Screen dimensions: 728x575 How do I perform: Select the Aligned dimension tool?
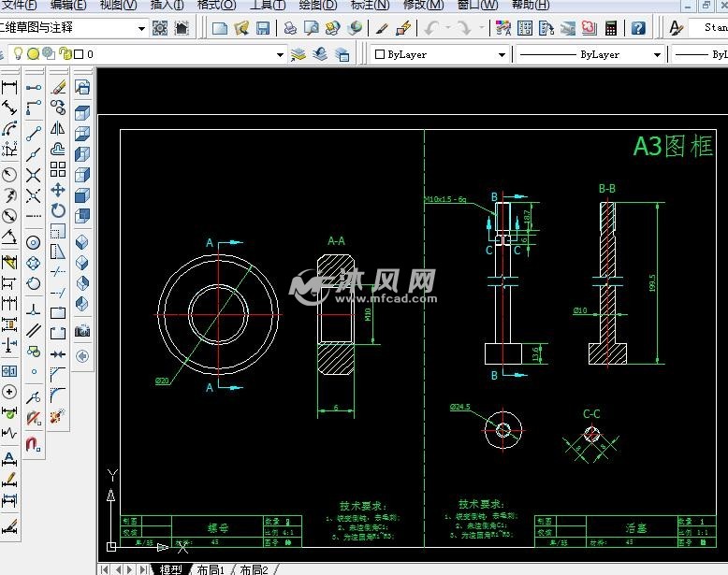[x=9, y=108]
